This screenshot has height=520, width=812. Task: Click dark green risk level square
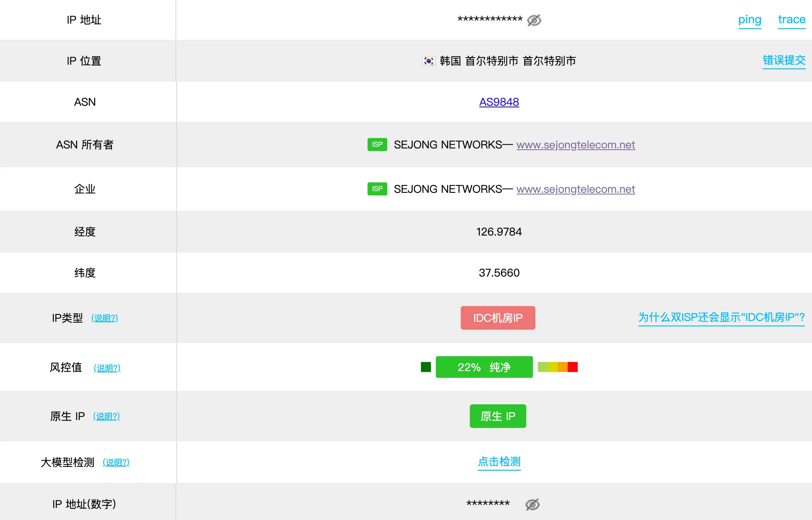pos(425,367)
